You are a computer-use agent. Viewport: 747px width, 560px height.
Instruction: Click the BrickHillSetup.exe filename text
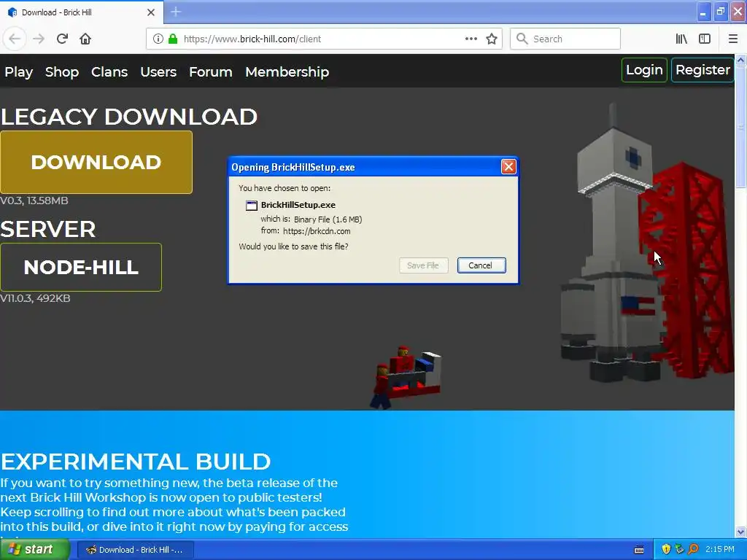click(298, 205)
